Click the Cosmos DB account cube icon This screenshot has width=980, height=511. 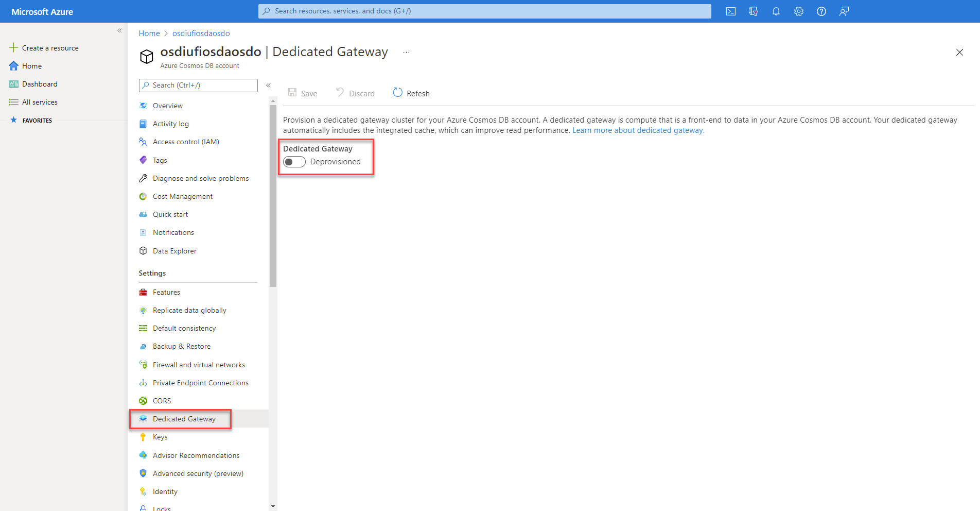point(147,57)
